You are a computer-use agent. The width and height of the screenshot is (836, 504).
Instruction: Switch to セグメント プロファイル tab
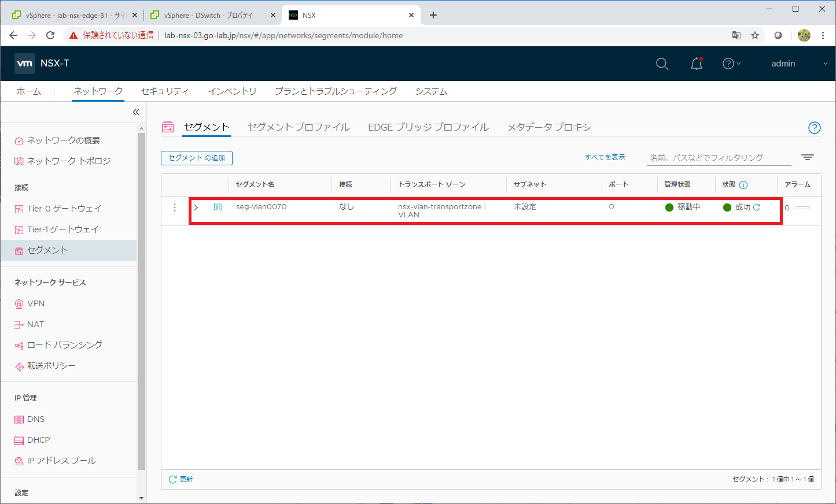[x=299, y=127]
